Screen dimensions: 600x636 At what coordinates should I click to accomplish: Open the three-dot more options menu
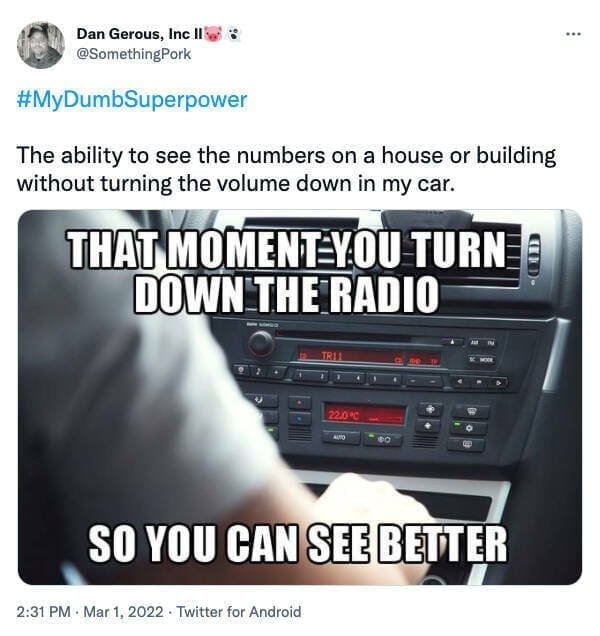pyautogui.click(x=574, y=34)
